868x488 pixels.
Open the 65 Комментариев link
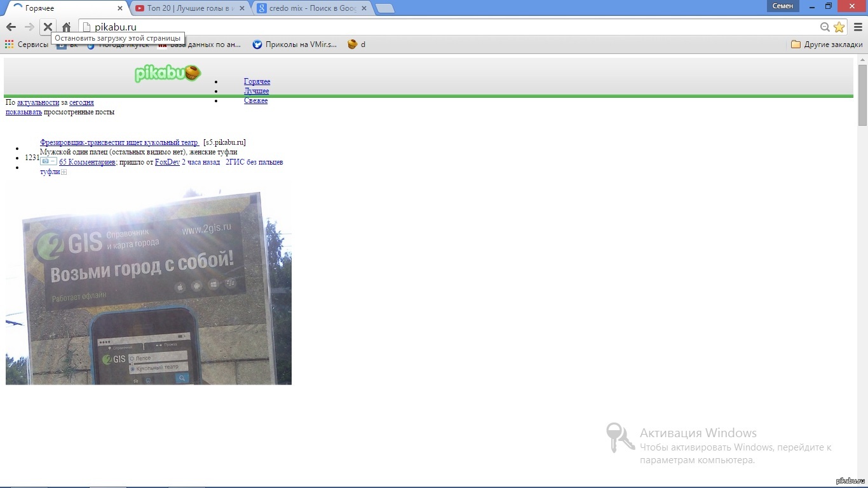(x=87, y=162)
